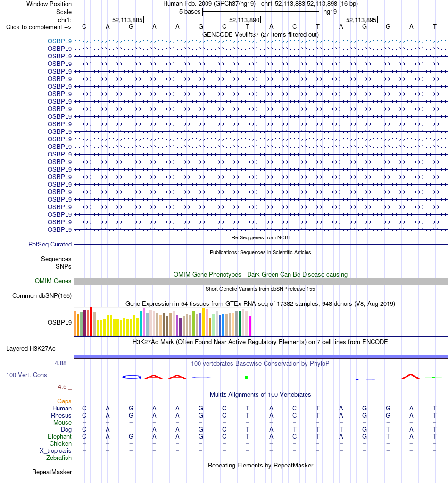Click the hg19 label beside the scale bar
The width and height of the screenshot is (448, 483).
click(330, 12)
